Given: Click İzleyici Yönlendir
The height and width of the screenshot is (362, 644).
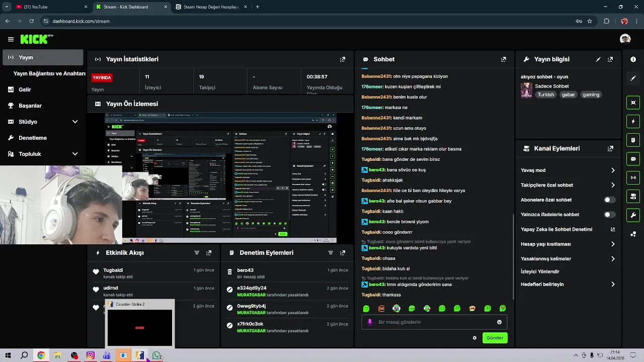Looking at the screenshot, I should (x=540, y=271).
